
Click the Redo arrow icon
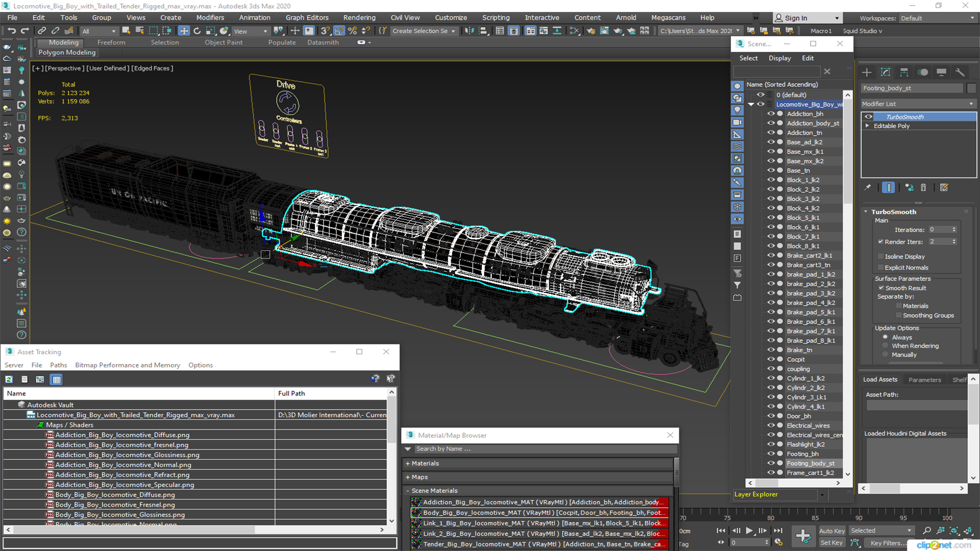coord(24,31)
